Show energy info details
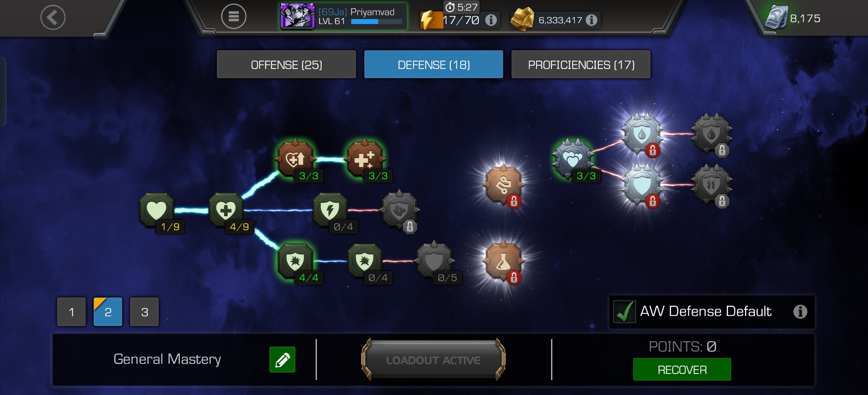The height and width of the screenshot is (395, 868). (x=491, y=20)
